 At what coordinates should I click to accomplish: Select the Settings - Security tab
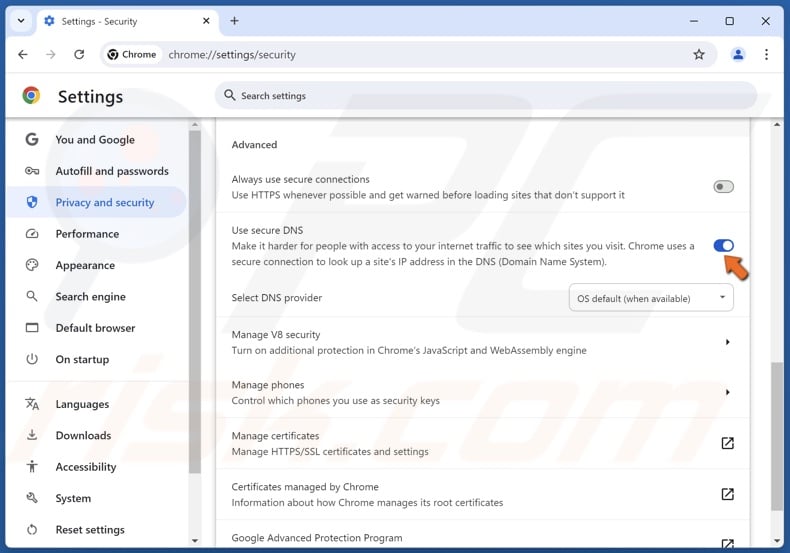point(127,21)
